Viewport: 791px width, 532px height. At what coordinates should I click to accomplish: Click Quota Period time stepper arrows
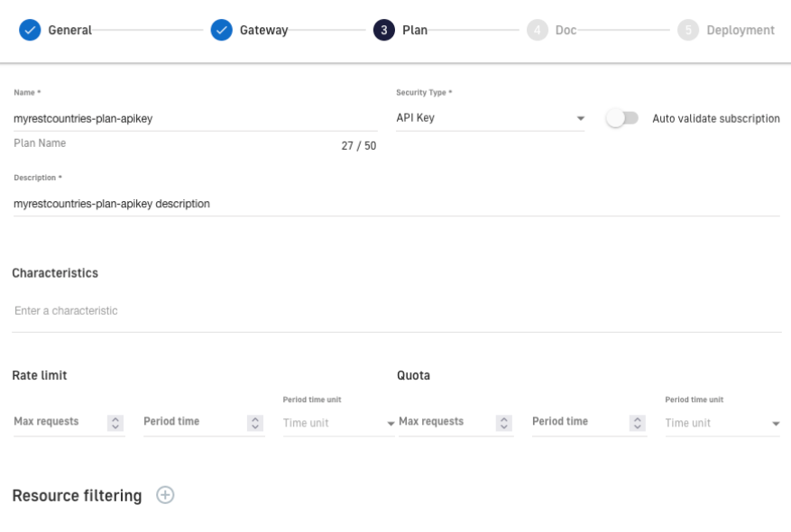pyautogui.click(x=639, y=422)
